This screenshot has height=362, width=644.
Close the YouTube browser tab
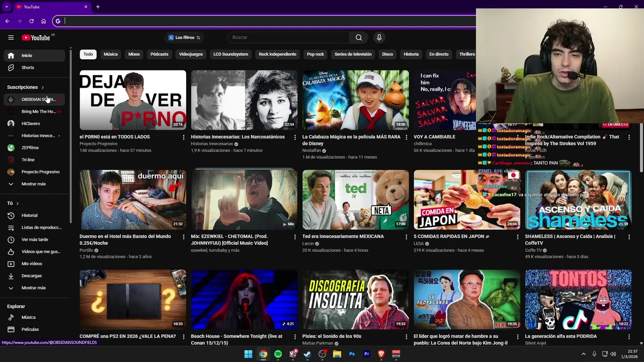(86, 7)
